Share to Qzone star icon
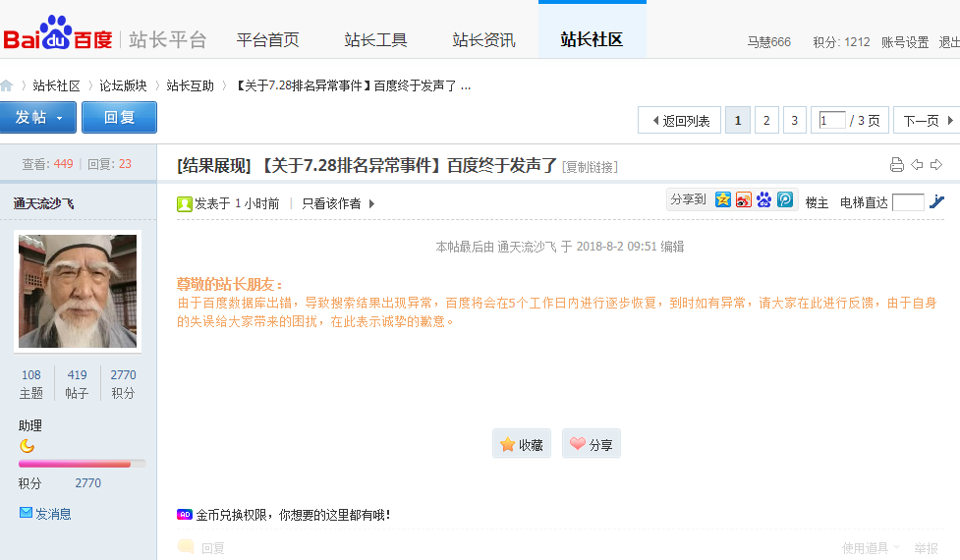Viewport: 960px width, 560px height. [723, 199]
